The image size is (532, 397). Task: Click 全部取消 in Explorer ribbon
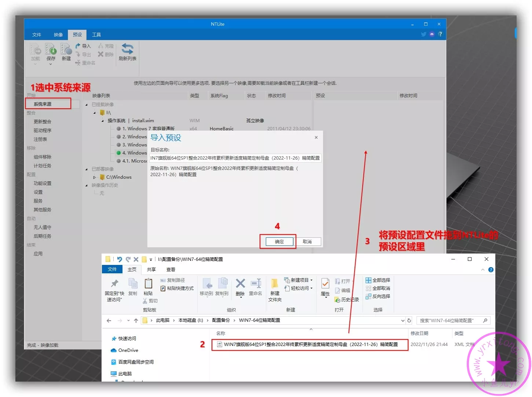point(378,288)
